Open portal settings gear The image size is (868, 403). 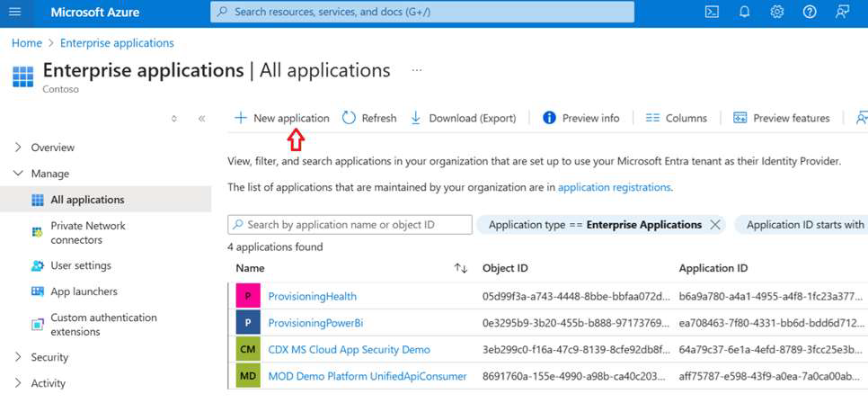coord(777,13)
